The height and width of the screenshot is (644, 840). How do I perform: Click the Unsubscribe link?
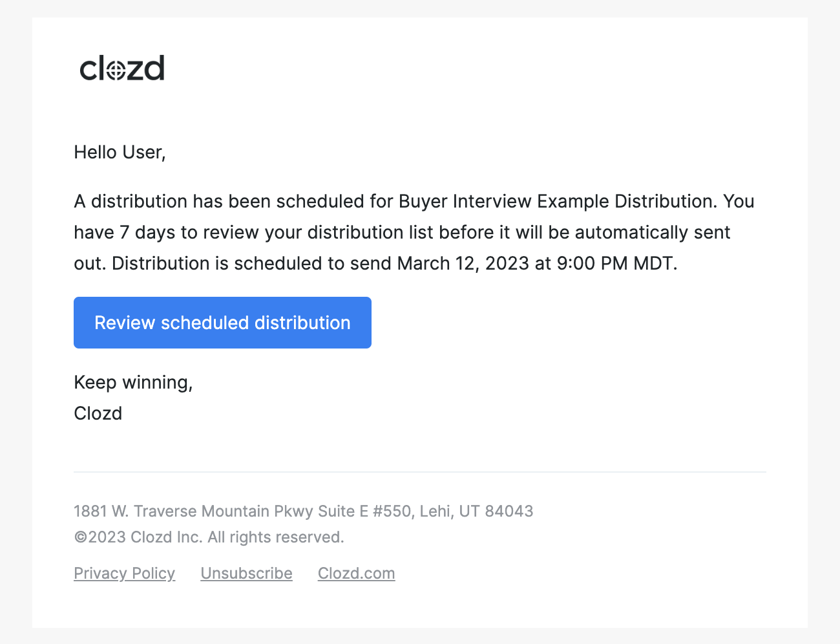point(246,574)
